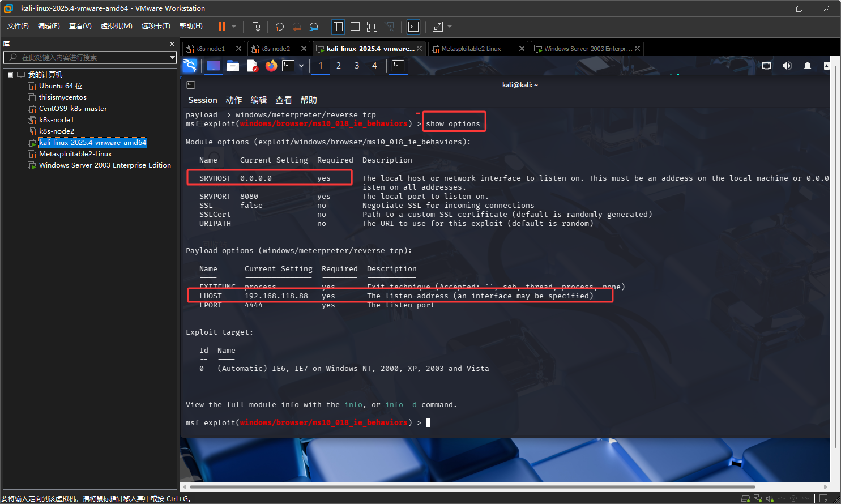The image size is (841, 504).
Task: Switch to Kali workspace 1
Action: coord(321,66)
